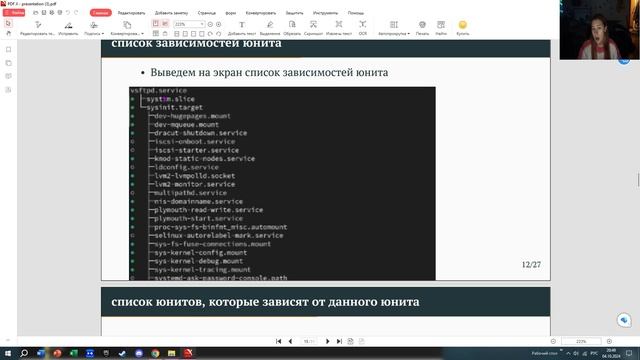Open the Windows notification center icon
Screen dimensions: 640x360
pos(629,353)
